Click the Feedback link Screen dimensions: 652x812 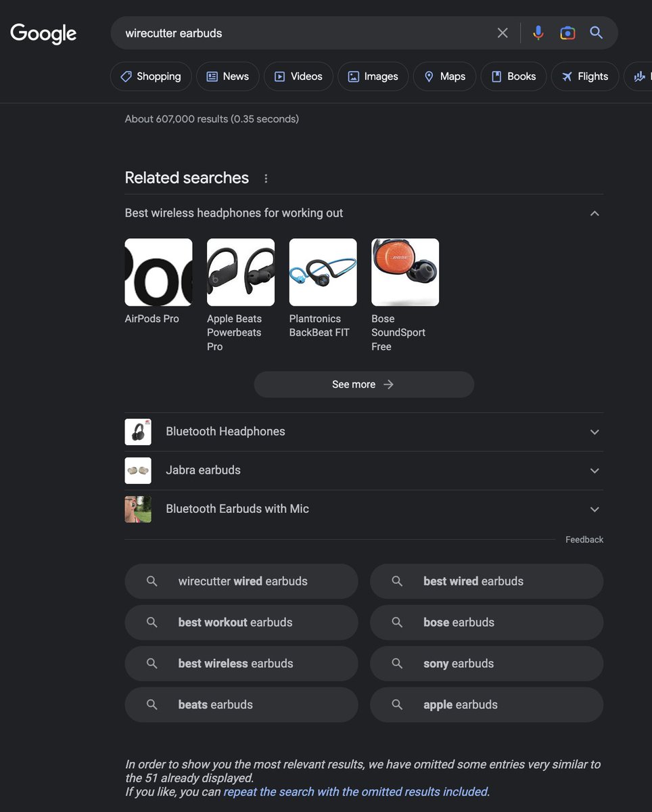tap(584, 539)
